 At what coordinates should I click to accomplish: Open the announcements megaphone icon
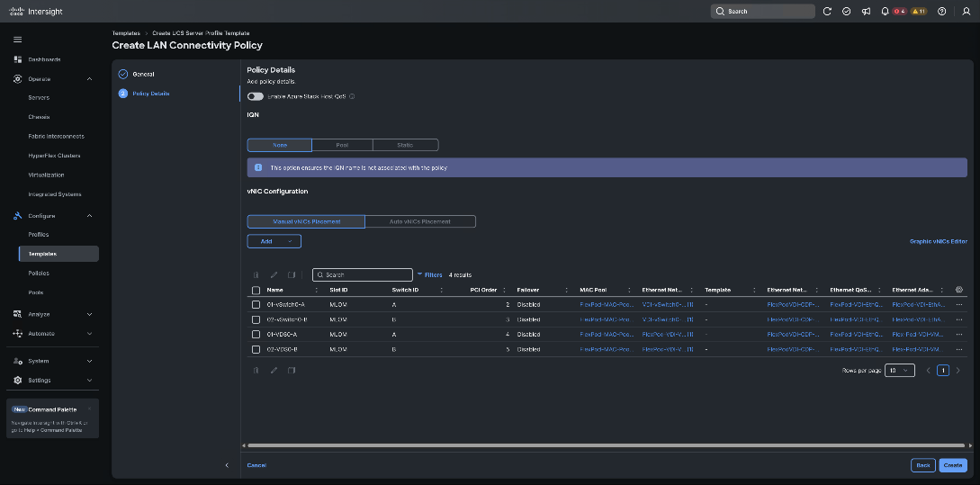866,12
